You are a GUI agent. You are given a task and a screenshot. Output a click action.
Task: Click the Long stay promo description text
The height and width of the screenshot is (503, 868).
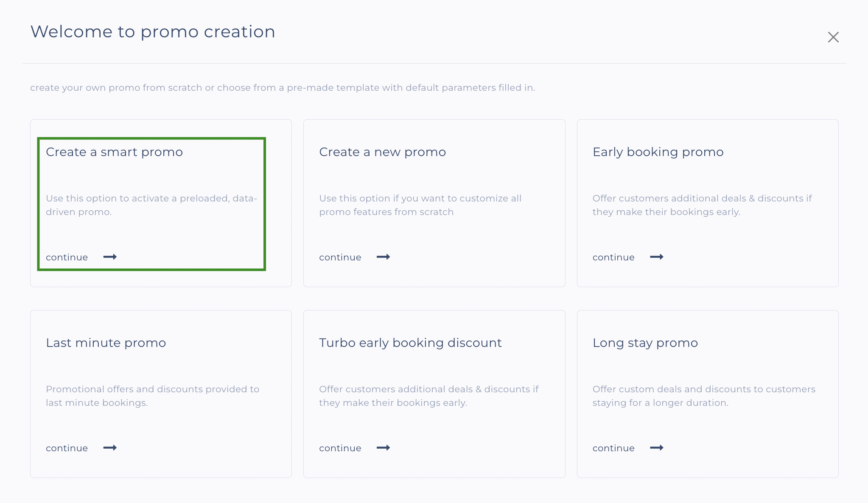pos(703,396)
